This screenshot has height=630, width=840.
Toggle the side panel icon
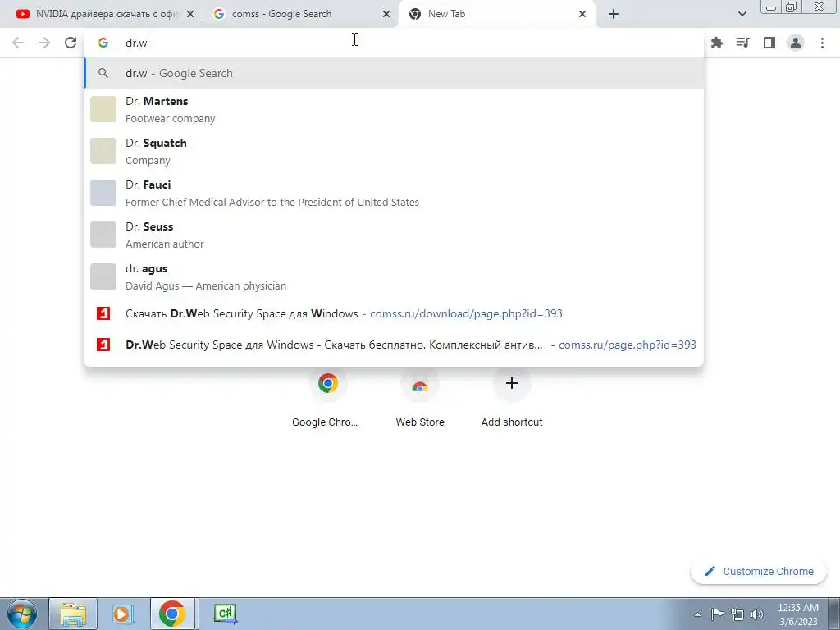click(x=769, y=43)
